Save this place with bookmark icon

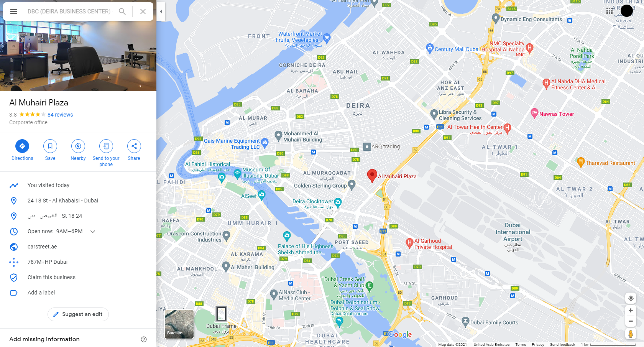pos(50,146)
